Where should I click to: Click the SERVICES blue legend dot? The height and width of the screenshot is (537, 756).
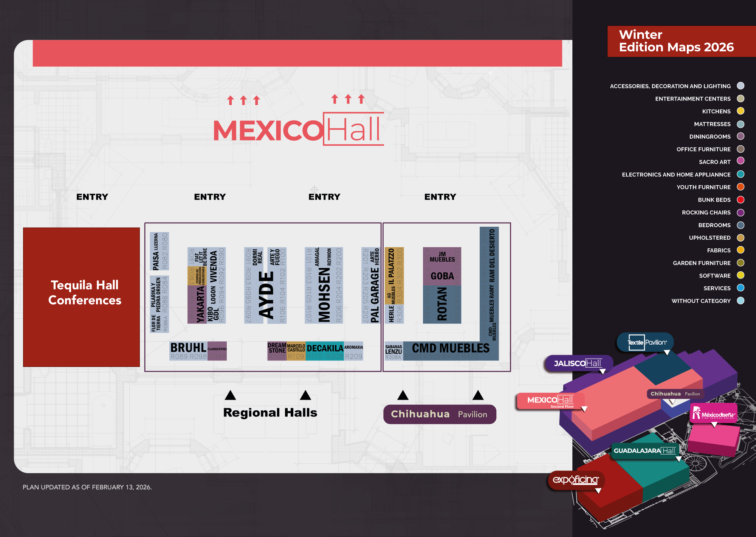(x=741, y=288)
